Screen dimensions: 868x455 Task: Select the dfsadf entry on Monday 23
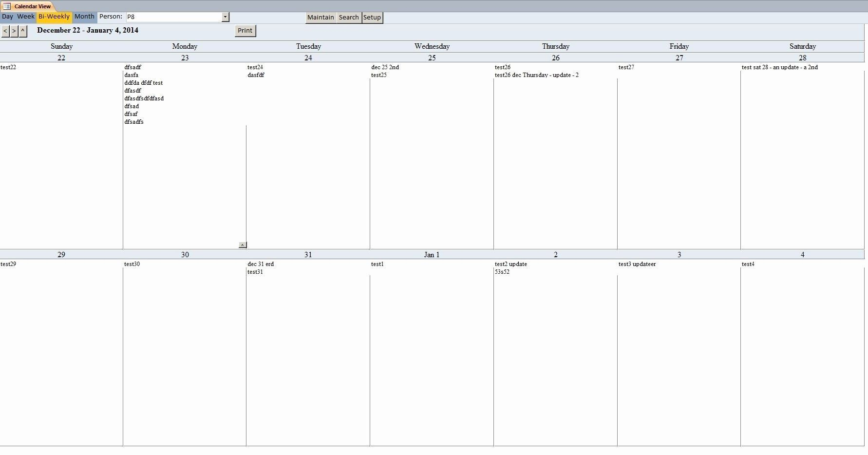[x=132, y=67]
